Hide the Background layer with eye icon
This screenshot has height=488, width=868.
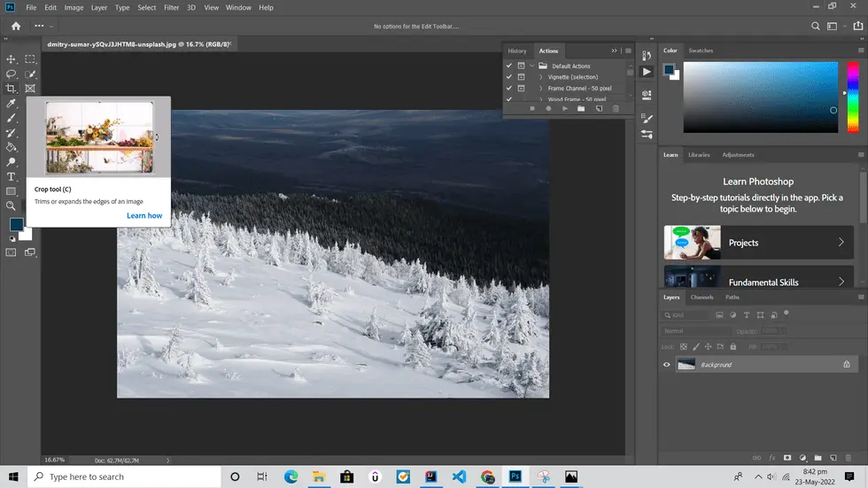(x=666, y=365)
